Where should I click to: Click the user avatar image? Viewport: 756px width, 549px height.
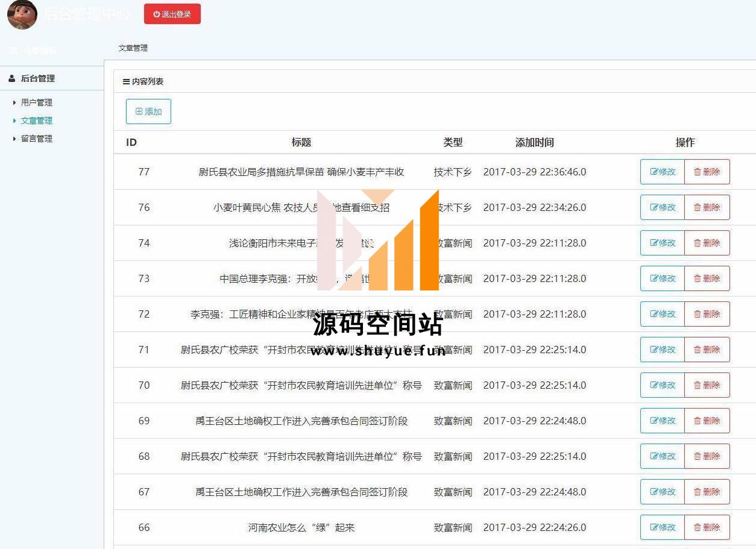[22, 14]
